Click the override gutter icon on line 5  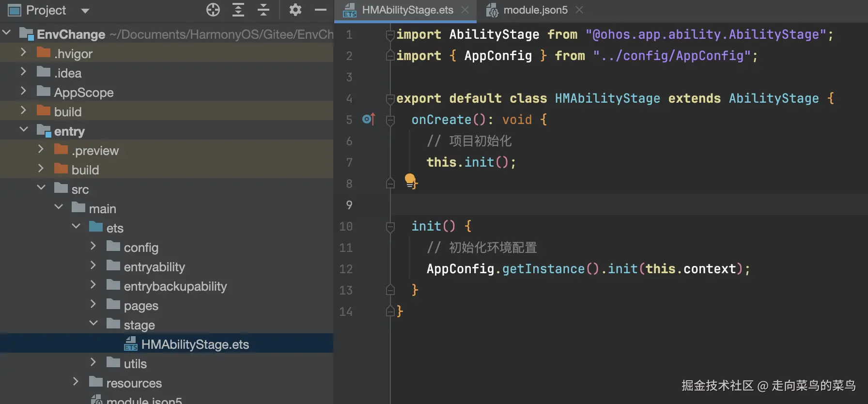click(369, 119)
